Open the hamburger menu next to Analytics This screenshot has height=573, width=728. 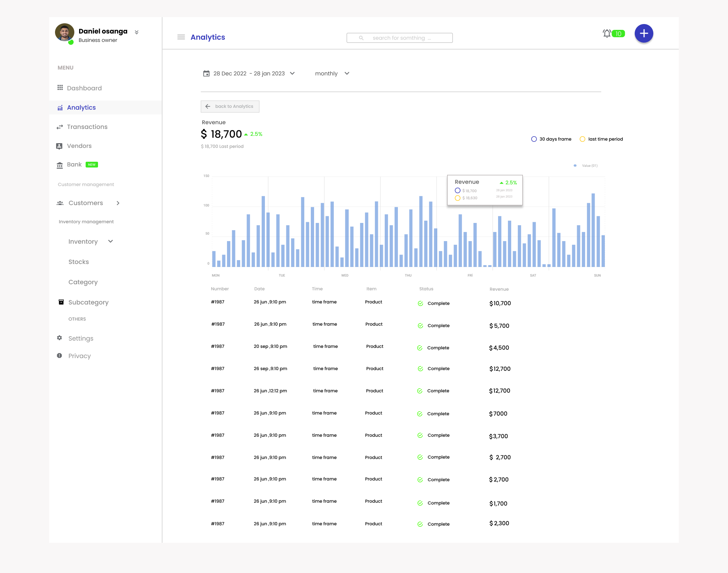click(181, 37)
